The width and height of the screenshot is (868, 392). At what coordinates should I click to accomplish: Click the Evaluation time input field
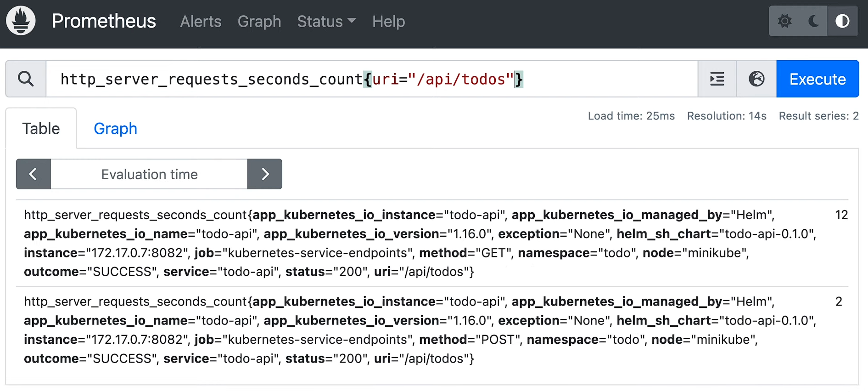click(149, 174)
